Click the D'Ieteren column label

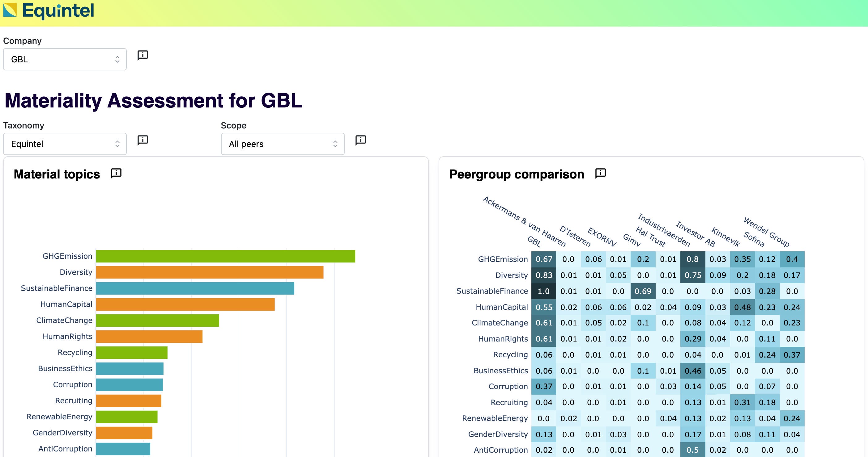click(x=575, y=236)
